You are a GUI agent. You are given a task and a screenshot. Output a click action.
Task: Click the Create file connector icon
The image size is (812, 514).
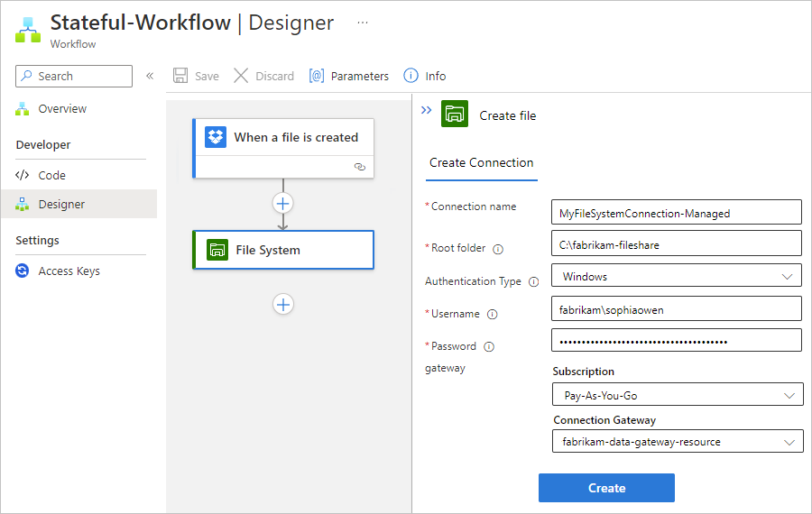tap(455, 115)
